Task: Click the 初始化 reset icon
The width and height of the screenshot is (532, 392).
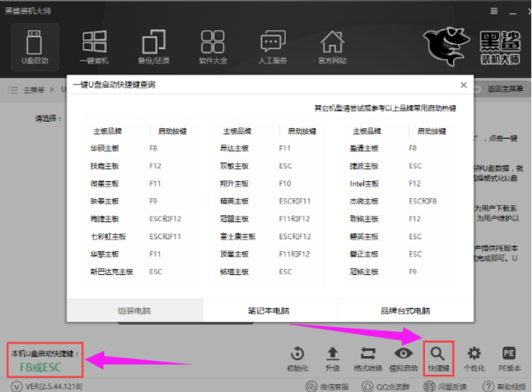Action: pos(298,359)
